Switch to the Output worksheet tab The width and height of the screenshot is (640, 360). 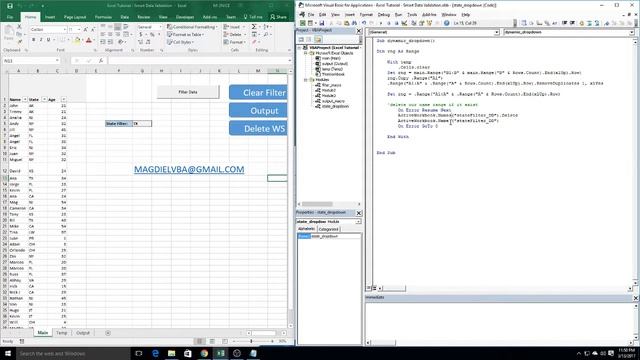coord(83,333)
